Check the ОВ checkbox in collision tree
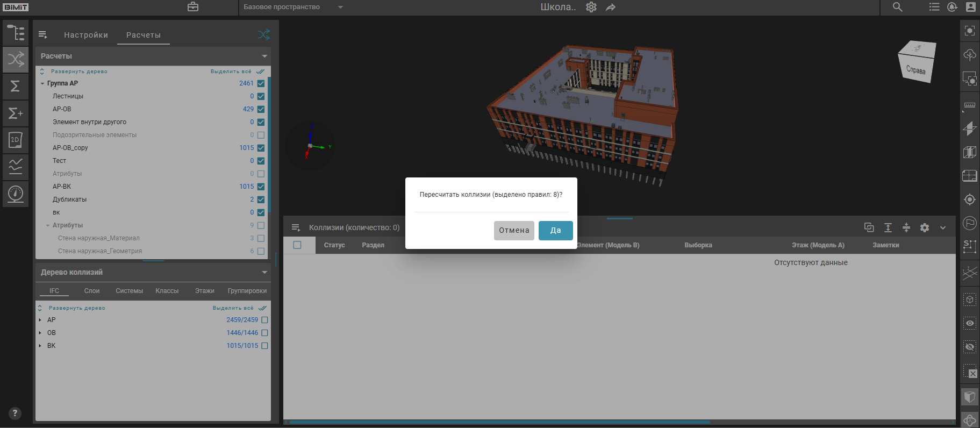This screenshot has width=980, height=428. [x=264, y=333]
